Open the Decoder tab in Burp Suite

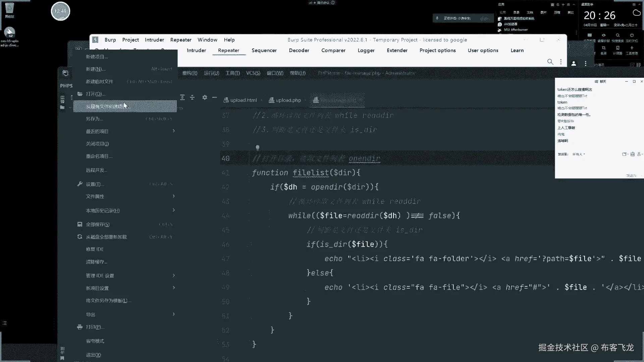tap(299, 50)
